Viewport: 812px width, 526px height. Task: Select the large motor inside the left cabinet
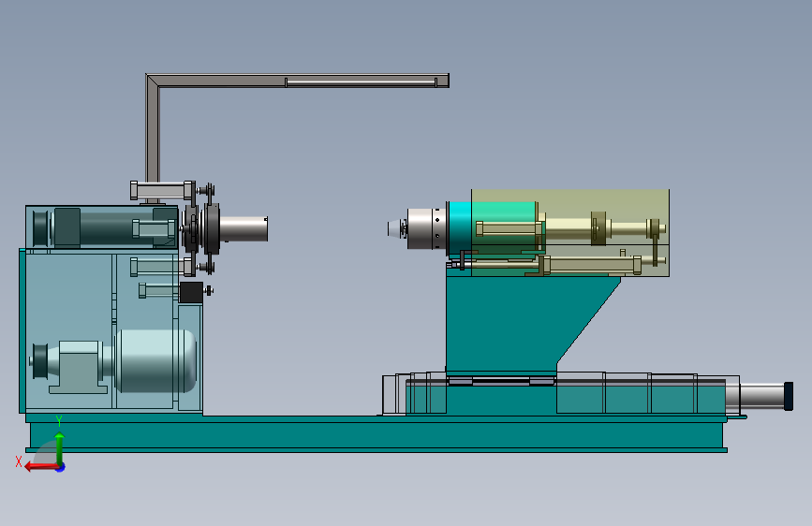click(x=155, y=361)
